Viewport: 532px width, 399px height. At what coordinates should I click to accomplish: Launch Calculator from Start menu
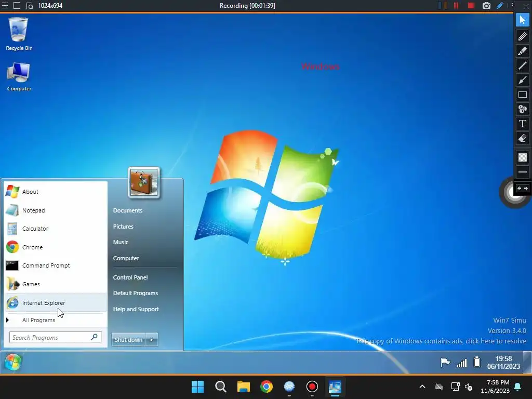point(56,229)
